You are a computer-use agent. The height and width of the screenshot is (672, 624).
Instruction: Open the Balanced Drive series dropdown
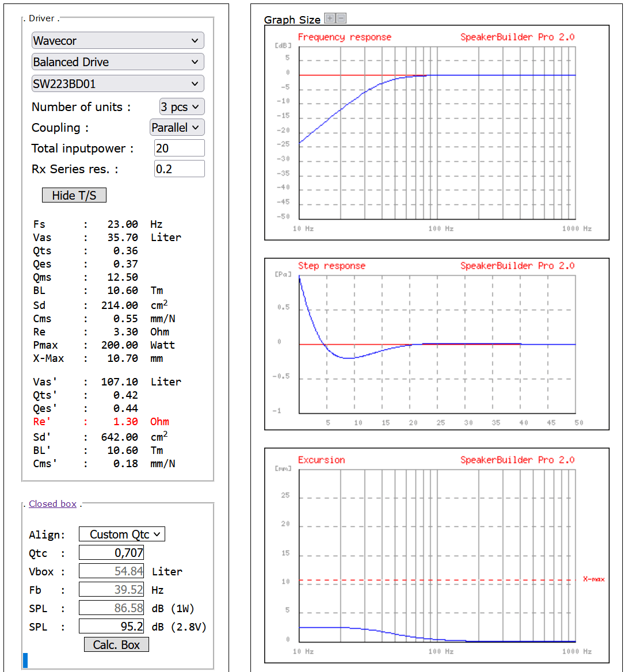pos(117,62)
